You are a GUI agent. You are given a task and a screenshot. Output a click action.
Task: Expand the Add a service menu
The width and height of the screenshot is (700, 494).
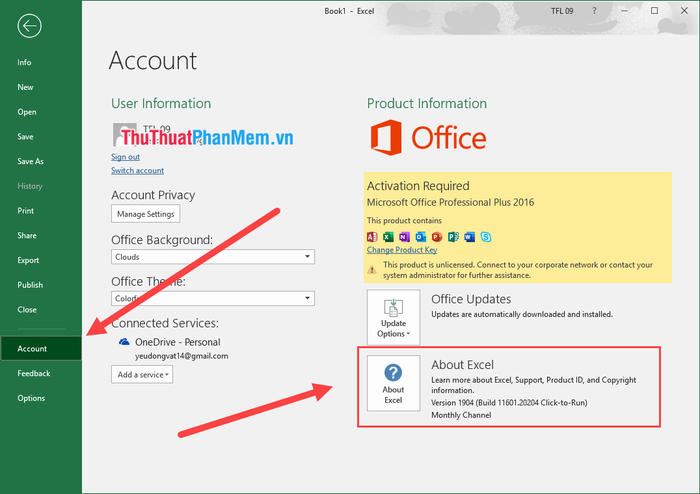click(x=142, y=375)
